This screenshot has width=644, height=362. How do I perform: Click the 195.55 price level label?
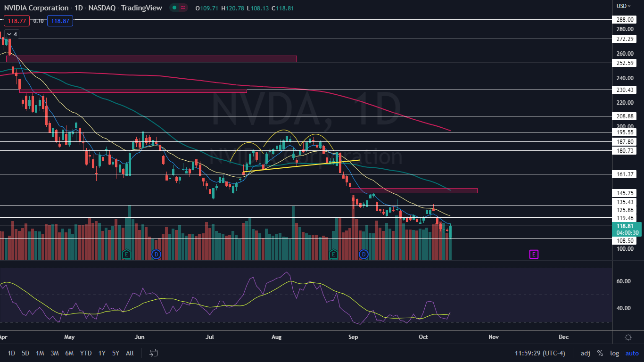tap(625, 132)
